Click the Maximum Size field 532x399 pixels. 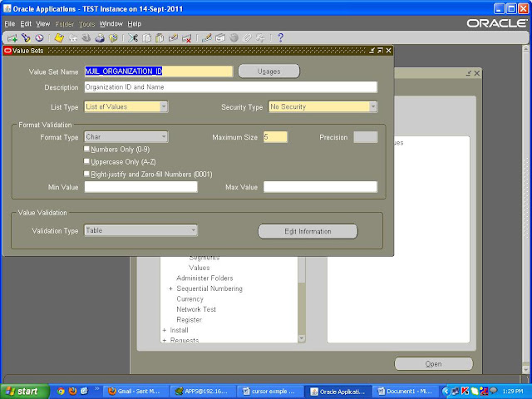point(275,137)
